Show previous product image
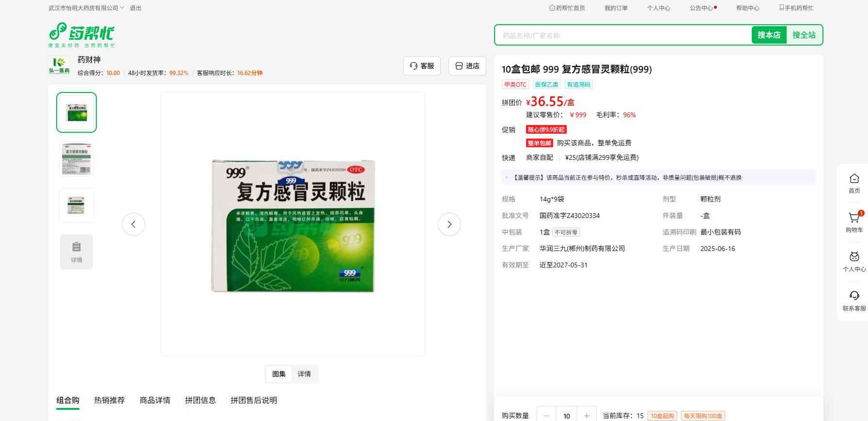Screen dimensions: 868x421 (x=134, y=224)
